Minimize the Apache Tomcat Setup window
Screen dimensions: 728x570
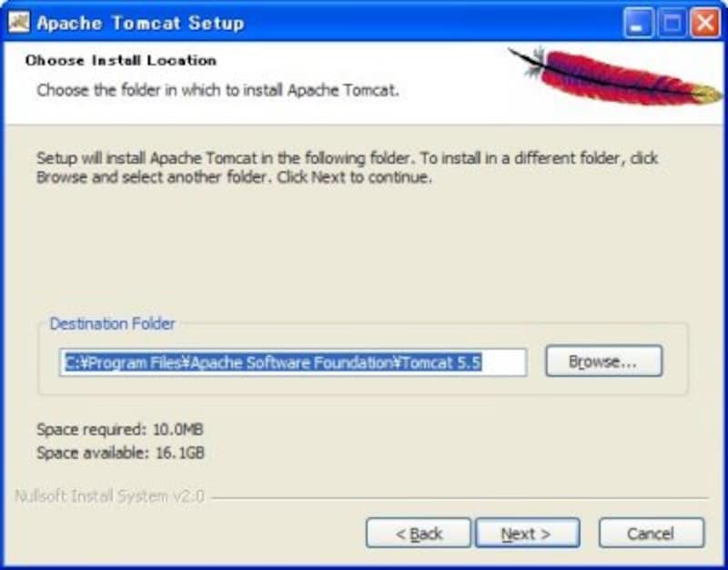point(638,22)
